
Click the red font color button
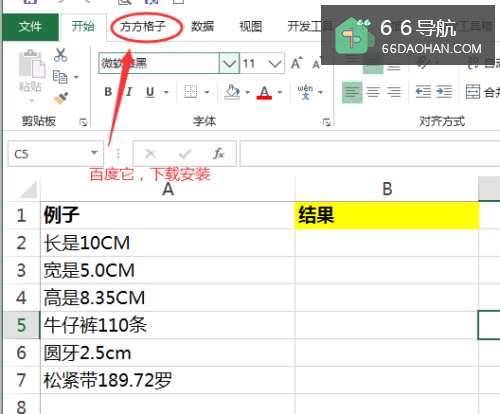pyautogui.click(x=264, y=92)
